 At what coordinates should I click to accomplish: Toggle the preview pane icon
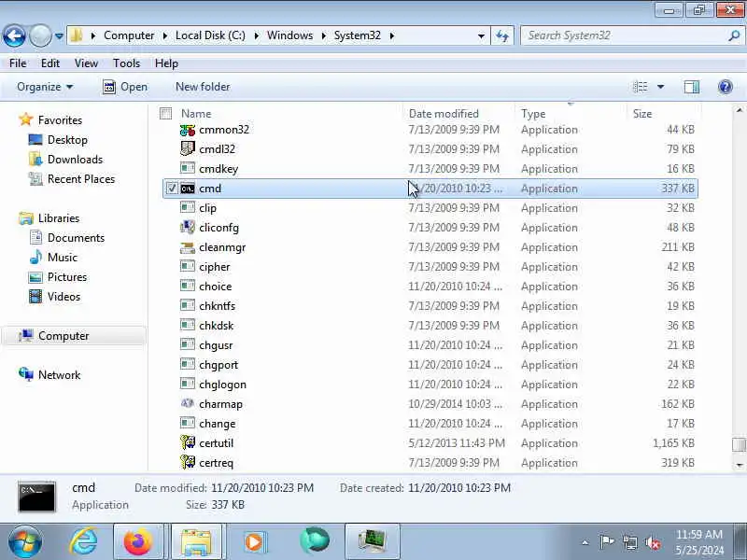click(x=691, y=87)
